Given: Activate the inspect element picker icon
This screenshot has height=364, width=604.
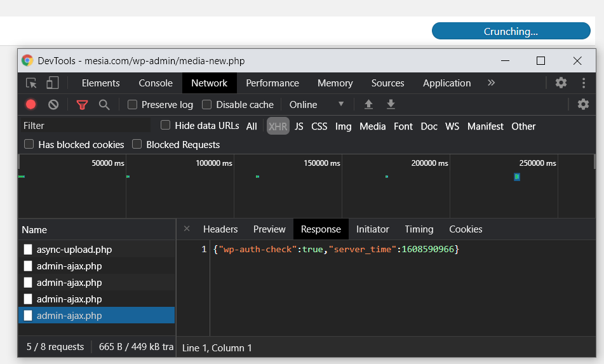Looking at the screenshot, I should (31, 83).
